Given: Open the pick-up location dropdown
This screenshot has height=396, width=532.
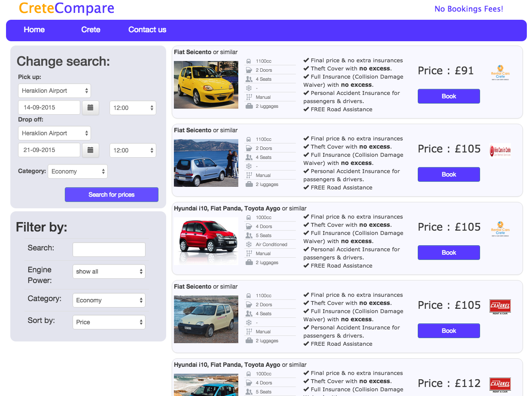Looking at the screenshot, I should pyautogui.click(x=55, y=91).
